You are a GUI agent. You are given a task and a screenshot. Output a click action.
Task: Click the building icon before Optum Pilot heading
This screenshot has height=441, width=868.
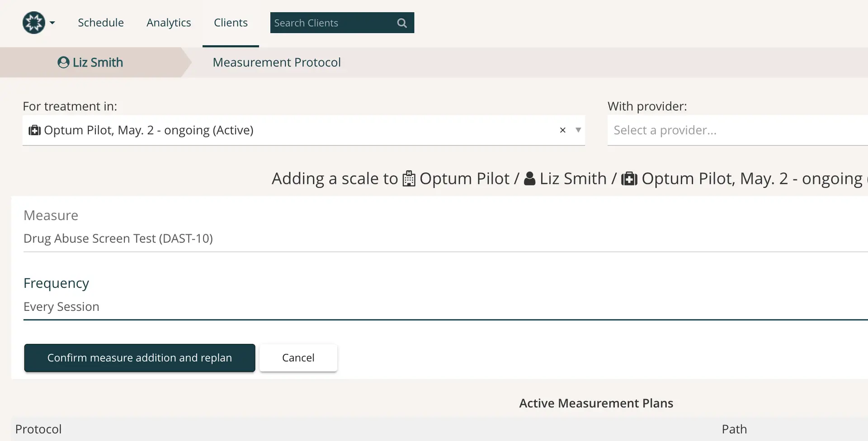(x=408, y=178)
